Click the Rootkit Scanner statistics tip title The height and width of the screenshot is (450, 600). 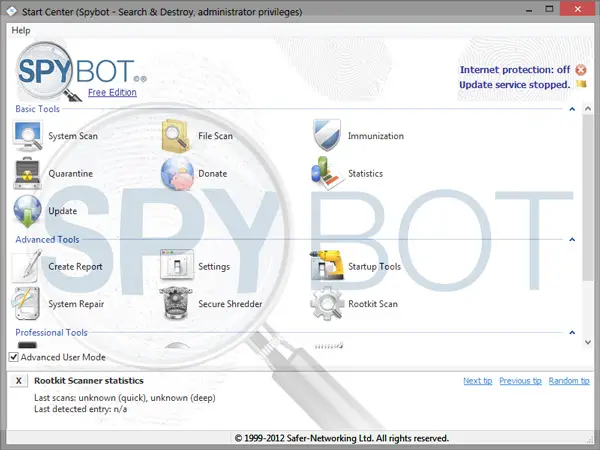(89, 381)
